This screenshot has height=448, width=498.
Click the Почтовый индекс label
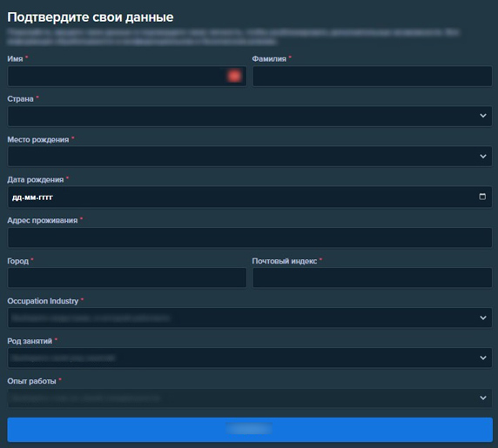285,261
